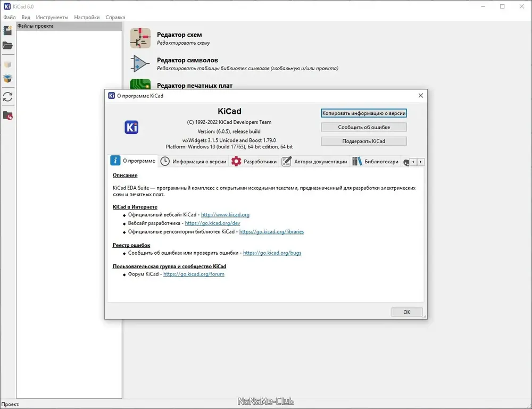Switch to the Разработчики tab
The width and height of the screenshot is (532, 409).
tap(254, 162)
